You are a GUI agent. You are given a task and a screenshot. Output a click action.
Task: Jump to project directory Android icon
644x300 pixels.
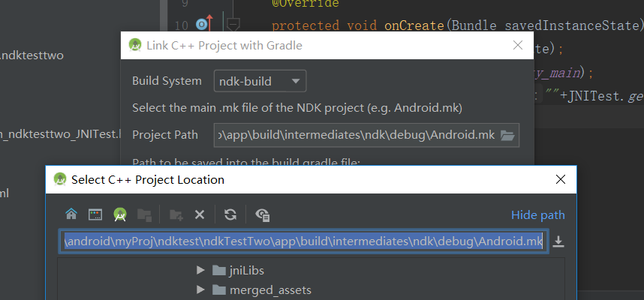point(119,214)
